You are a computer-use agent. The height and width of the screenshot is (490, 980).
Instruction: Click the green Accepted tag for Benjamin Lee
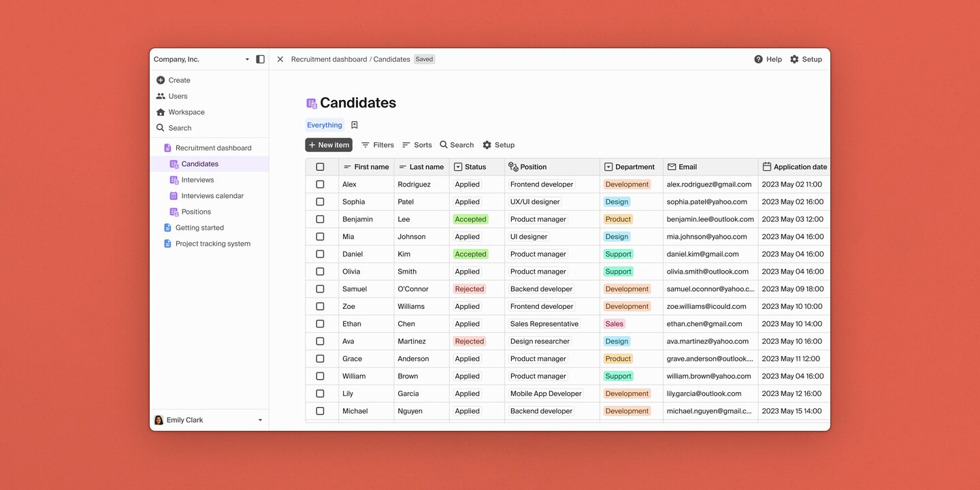(x=470, y=218)
